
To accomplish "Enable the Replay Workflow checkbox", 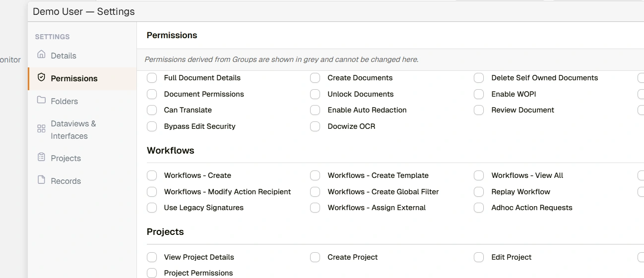I will pos(479,192).
